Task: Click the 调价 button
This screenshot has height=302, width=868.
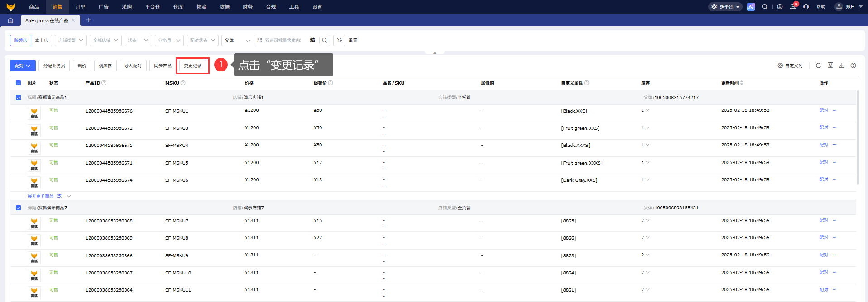Action: [82, 66]
